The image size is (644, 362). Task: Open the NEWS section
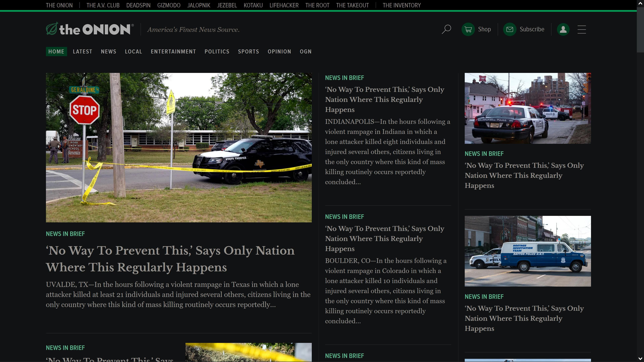[109, 51]
